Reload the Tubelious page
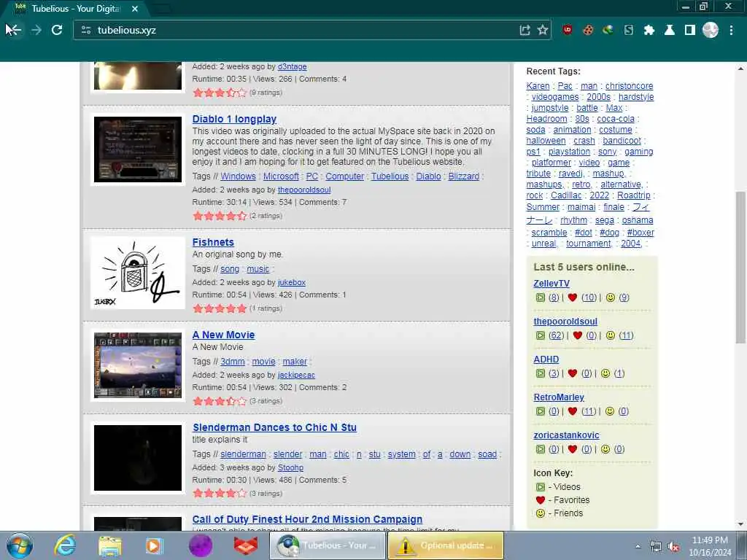 point(57,30)
